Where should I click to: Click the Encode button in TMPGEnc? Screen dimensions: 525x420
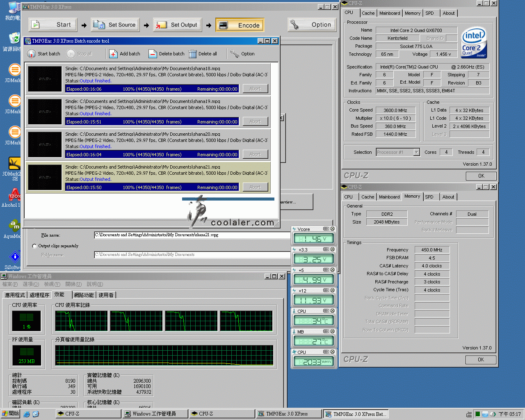point(240,25)
